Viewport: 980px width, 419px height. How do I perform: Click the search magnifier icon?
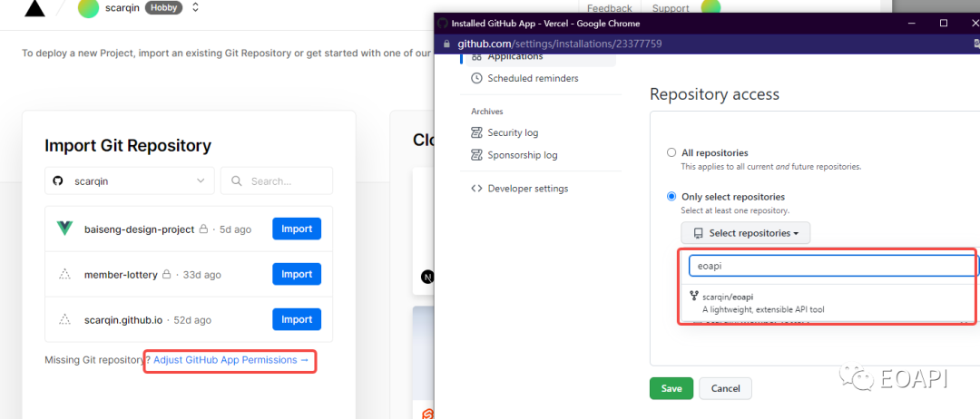(237, 180)
